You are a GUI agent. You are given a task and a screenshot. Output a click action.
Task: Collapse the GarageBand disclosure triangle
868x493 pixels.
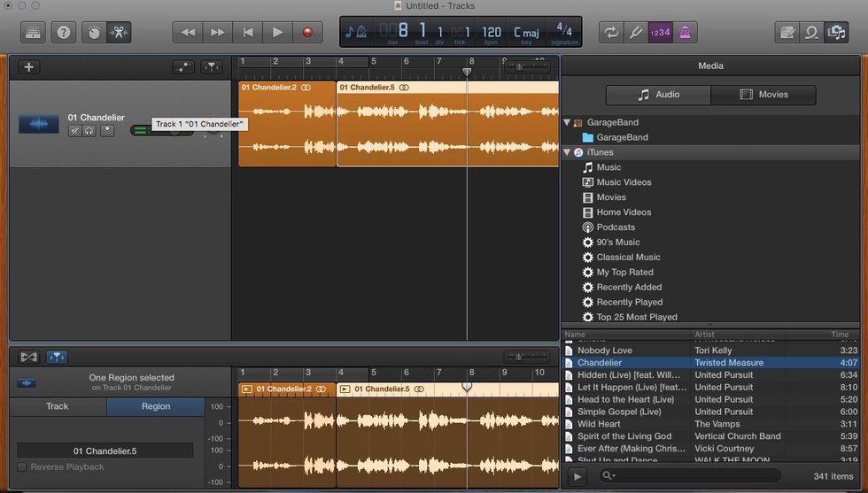click(x=567, y=122)
